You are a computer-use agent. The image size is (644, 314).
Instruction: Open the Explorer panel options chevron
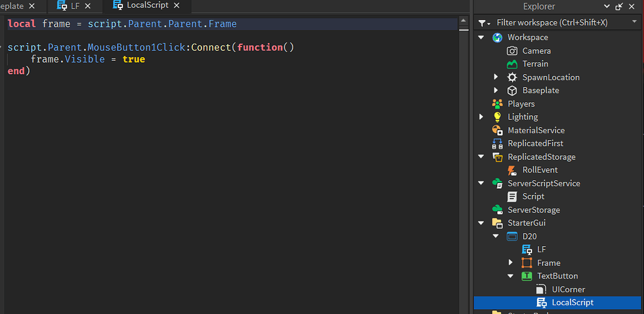point(607,6)
